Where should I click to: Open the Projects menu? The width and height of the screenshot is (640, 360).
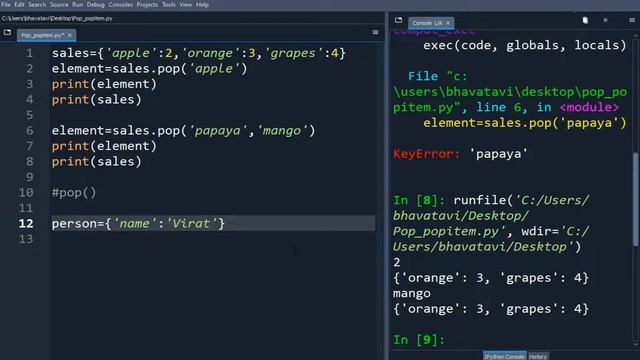[147, 4]
